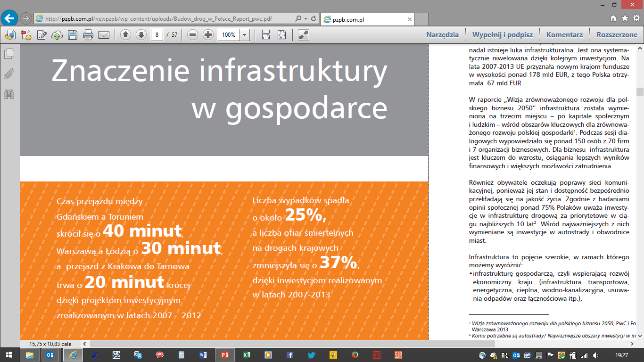Open the browser Home page icon
The height and width of the screenshot is (362, 644).
pyautogui.click(x=613, y=18)
